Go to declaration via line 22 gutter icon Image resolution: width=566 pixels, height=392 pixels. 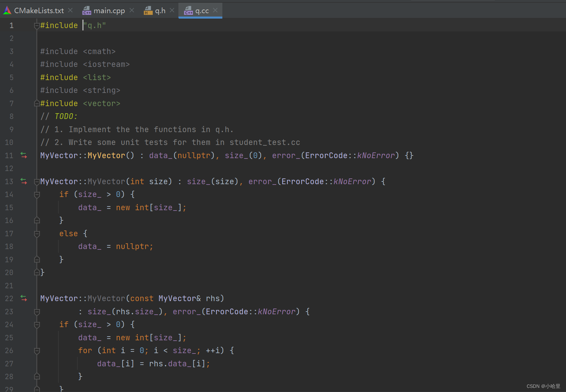[24, 298]
